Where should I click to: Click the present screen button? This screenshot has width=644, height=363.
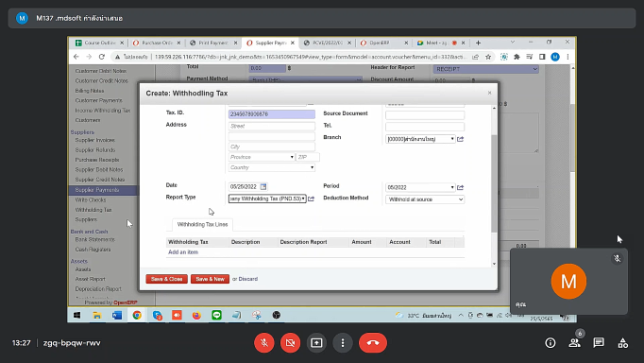click(x=316, y=343)
